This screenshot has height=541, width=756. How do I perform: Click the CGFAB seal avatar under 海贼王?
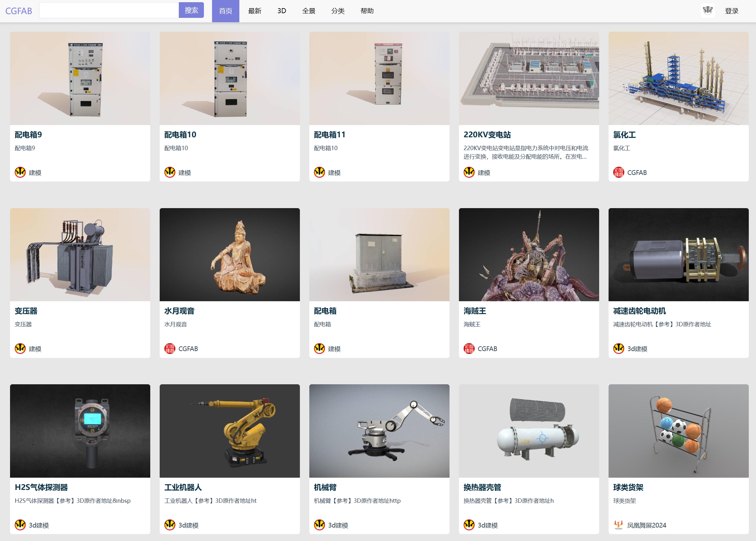click(469, 349)
